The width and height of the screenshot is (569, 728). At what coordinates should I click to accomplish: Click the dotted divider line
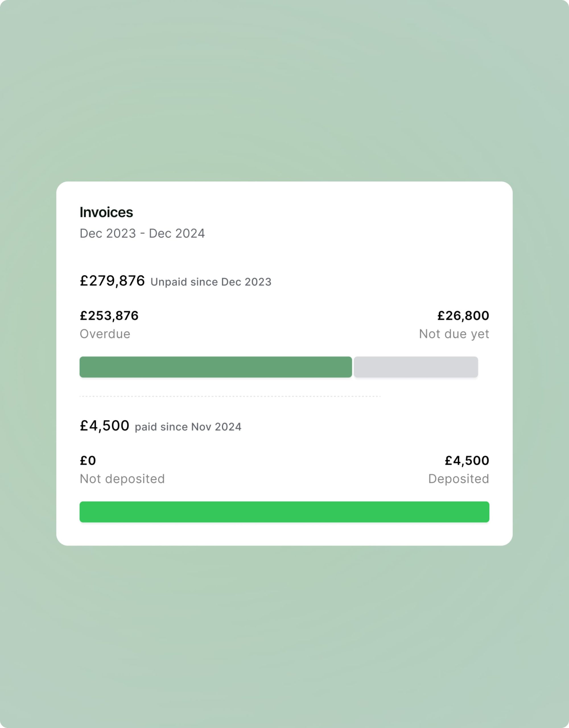[x=230, y=396]
